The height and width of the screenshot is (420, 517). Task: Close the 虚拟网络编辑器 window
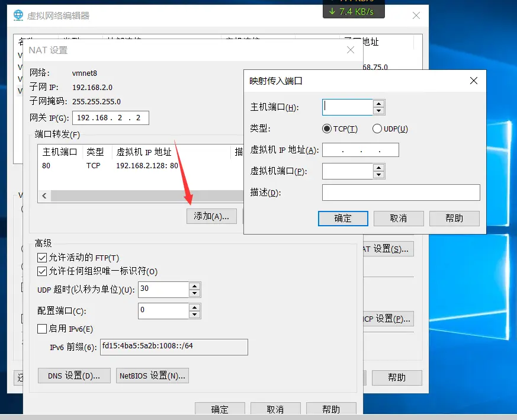pyautogui.click(x=416, y=15)
